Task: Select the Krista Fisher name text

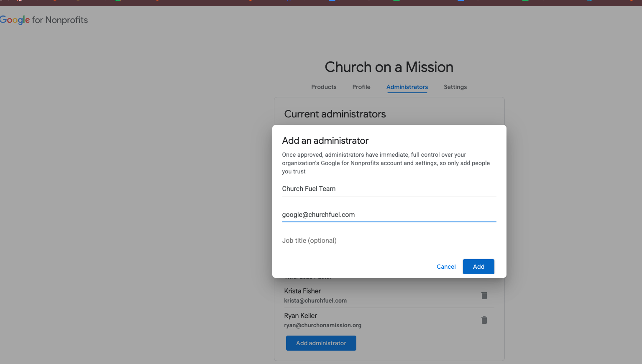Action: pyautogui.click(x=302, y=291)
